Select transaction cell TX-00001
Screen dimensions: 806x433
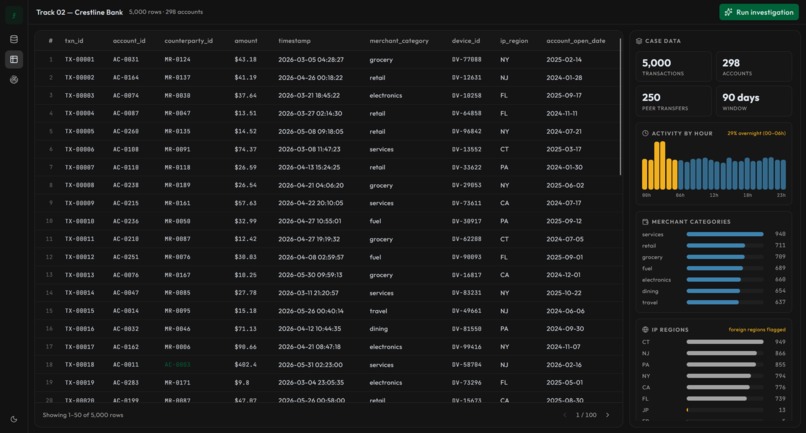pos(79,60)
